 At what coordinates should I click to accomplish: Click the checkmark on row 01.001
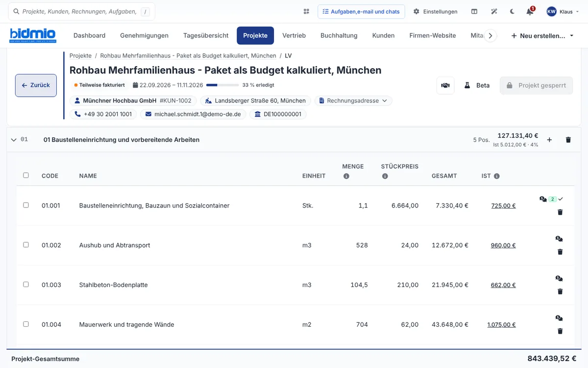(561, 199)
